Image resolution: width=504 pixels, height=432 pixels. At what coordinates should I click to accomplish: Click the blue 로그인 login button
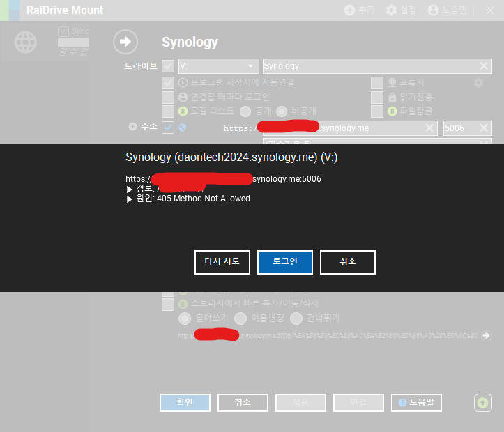click(285, 262)
